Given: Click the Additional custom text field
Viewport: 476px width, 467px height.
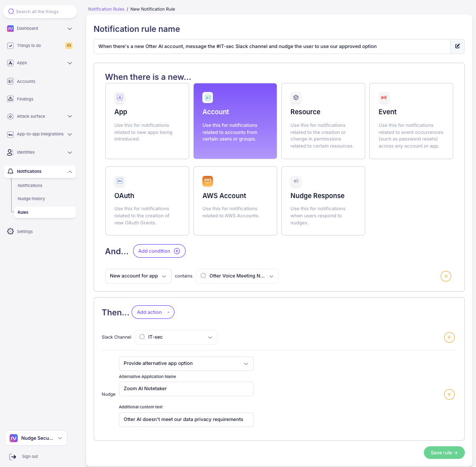Looking at the screenshot, I should click(x=186, y=419).
